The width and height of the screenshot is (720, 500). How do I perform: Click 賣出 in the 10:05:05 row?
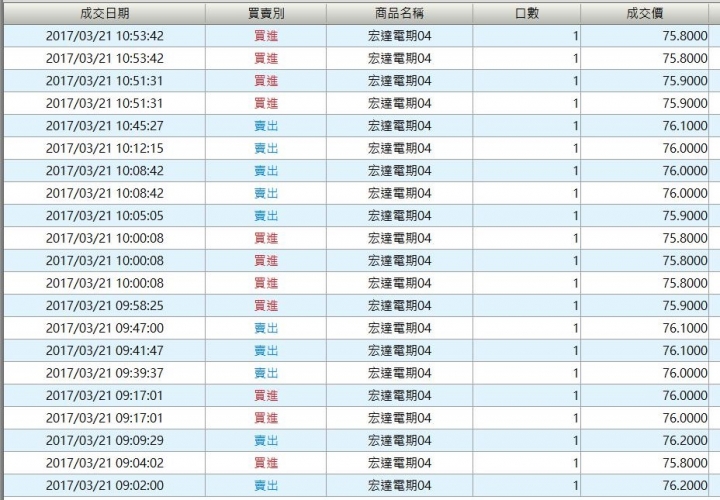pyautogui.click(x=266, y=216)
